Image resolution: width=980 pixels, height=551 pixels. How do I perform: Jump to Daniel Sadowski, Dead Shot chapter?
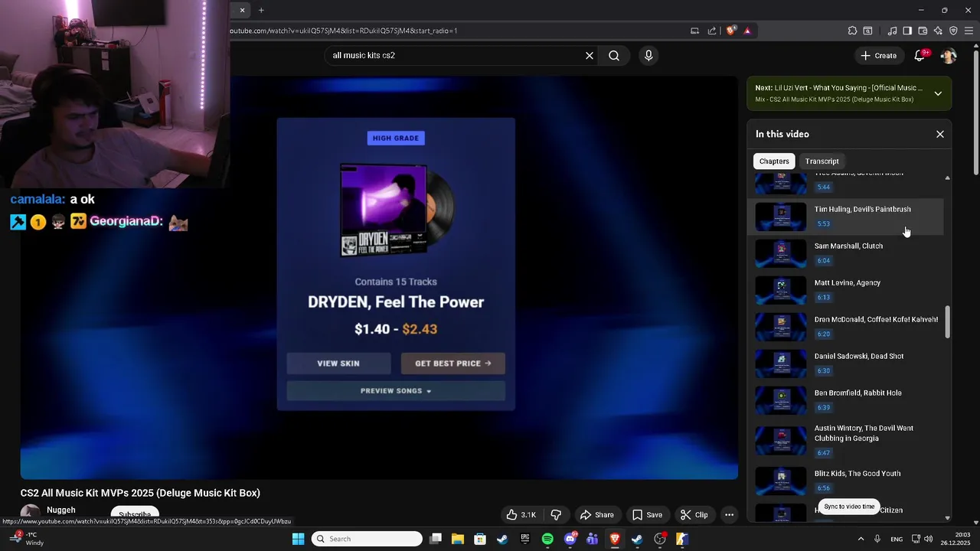(846, 364)
